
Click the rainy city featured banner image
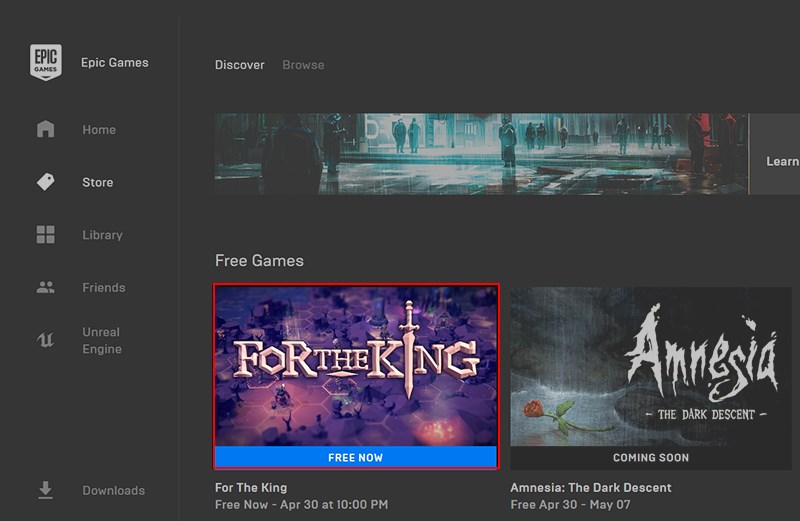click(x=481, y=154)
